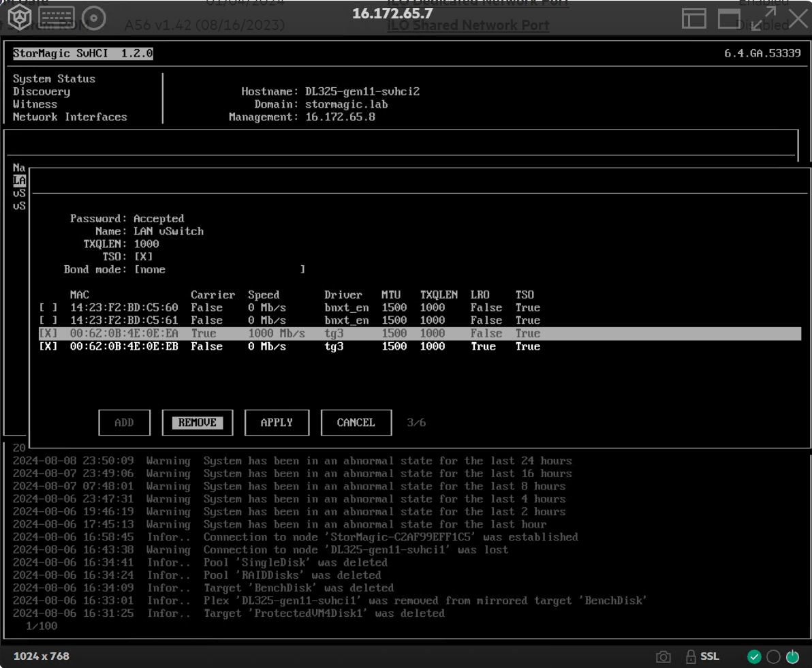This screenshot has height=668, width=812.
Task: Click the UID circle indicator icon
Action: point(773,656)
